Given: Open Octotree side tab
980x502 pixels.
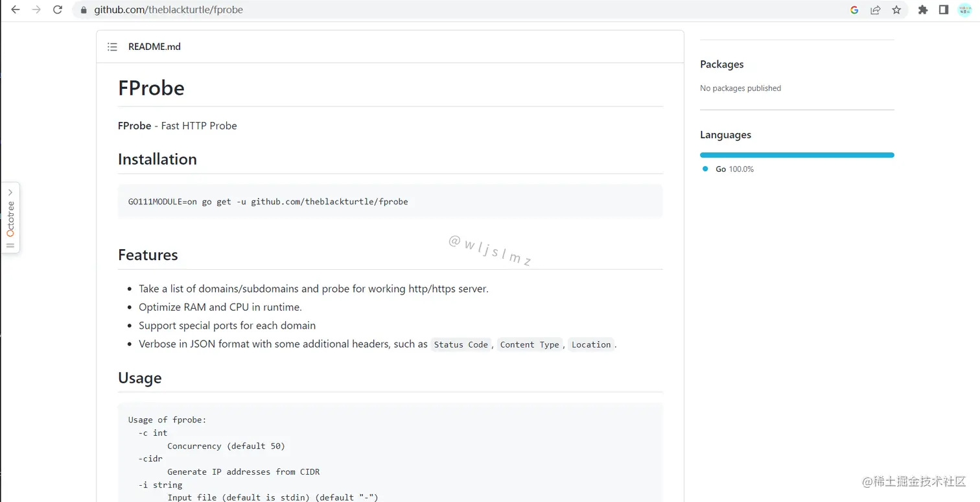Looking at the screenshot, I should coord(10,219).
